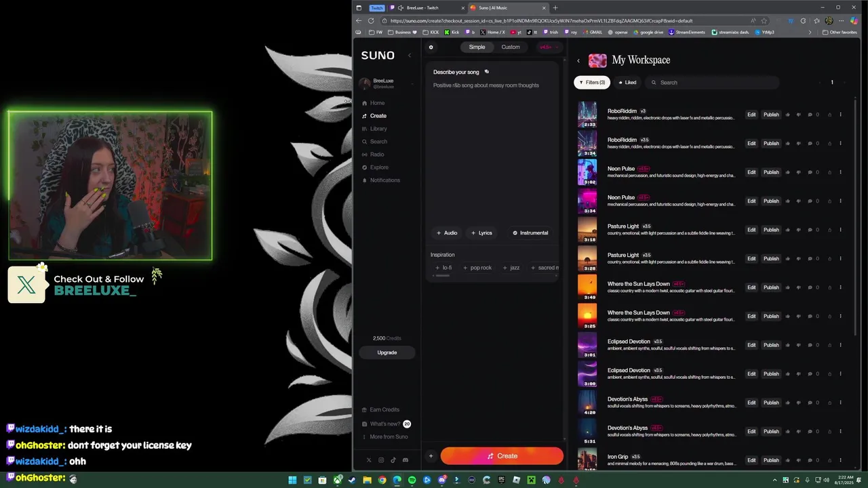Viewport: 868px width, 488px height.
Task: Click the Upgrade button
Action: click(387, 352)
